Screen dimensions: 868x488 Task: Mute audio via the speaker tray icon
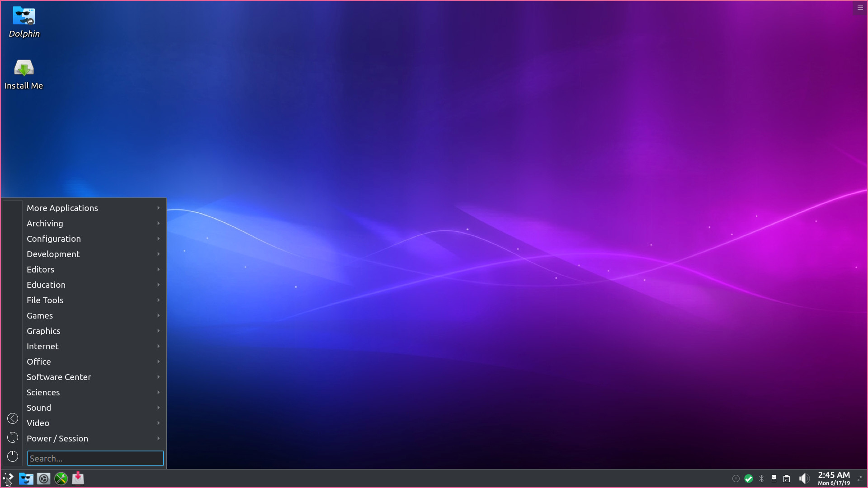pos(804,479)
